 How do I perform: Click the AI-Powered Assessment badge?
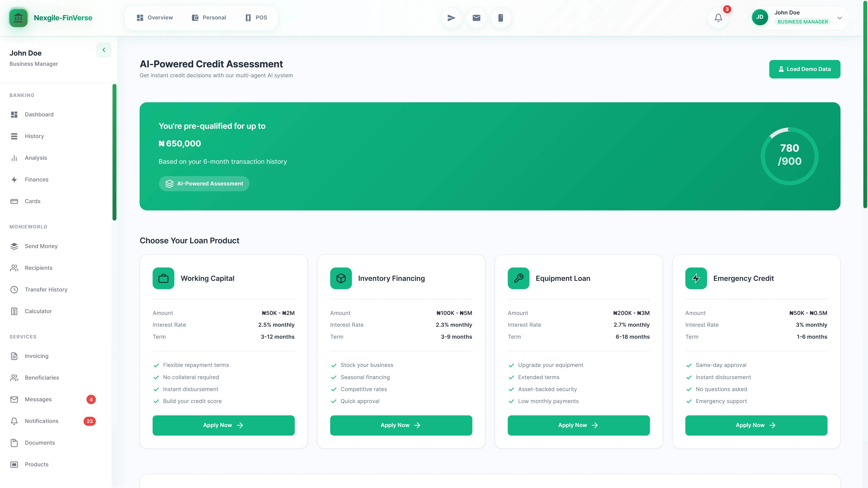[204, 183]
